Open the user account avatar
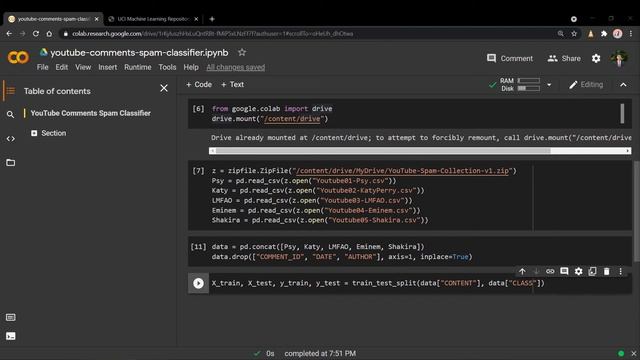The width and height of the screenshot is (640, 360). point(619,58)
